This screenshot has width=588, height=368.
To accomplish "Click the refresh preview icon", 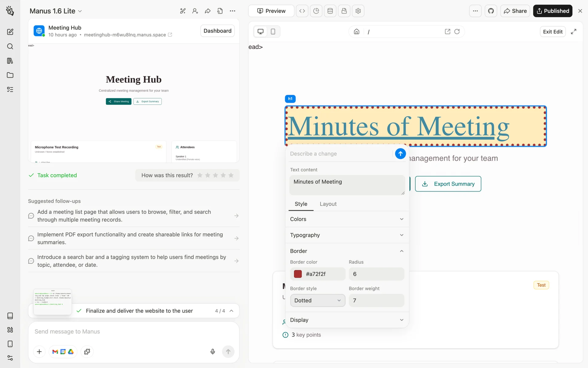I will [x=457, y=32].
